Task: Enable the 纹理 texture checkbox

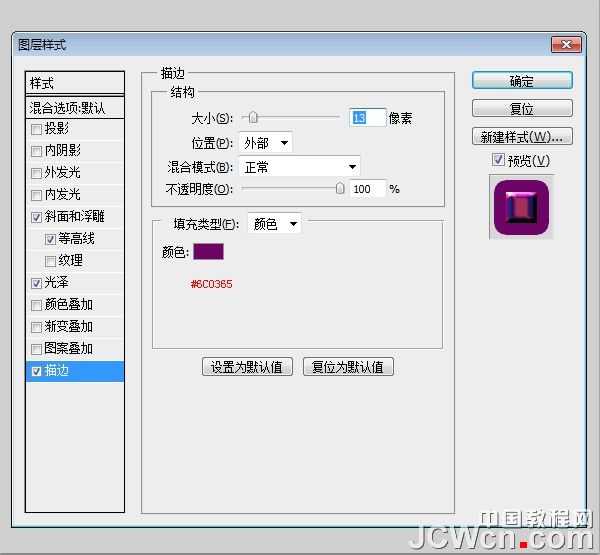Action: (50, 261)
